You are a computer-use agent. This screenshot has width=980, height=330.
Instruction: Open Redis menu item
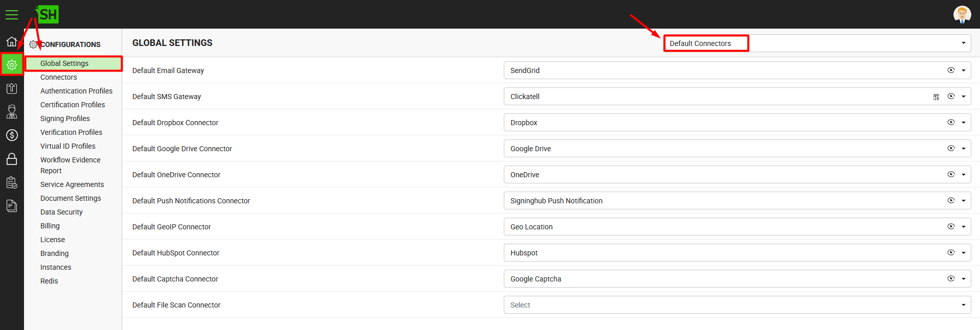[49, 281]
